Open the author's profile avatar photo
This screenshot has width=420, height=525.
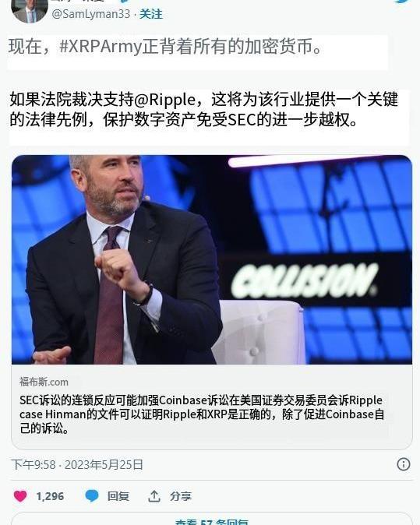(x=30, y=11)
